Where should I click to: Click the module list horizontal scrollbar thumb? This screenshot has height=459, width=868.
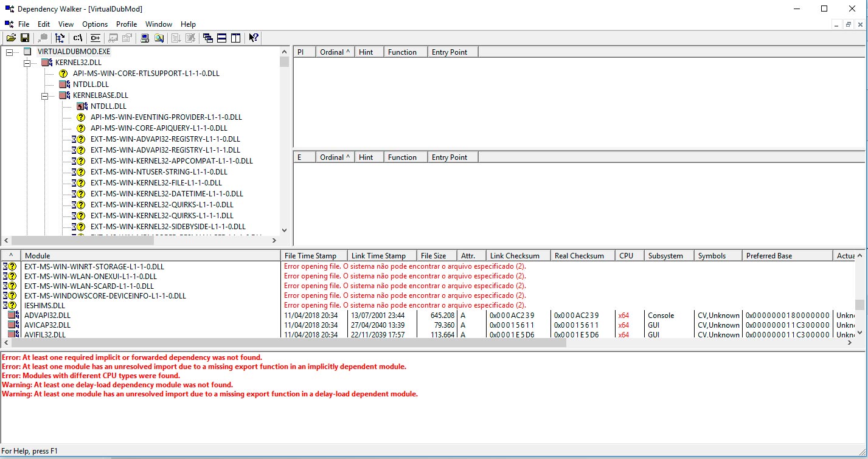pos(288,343)
